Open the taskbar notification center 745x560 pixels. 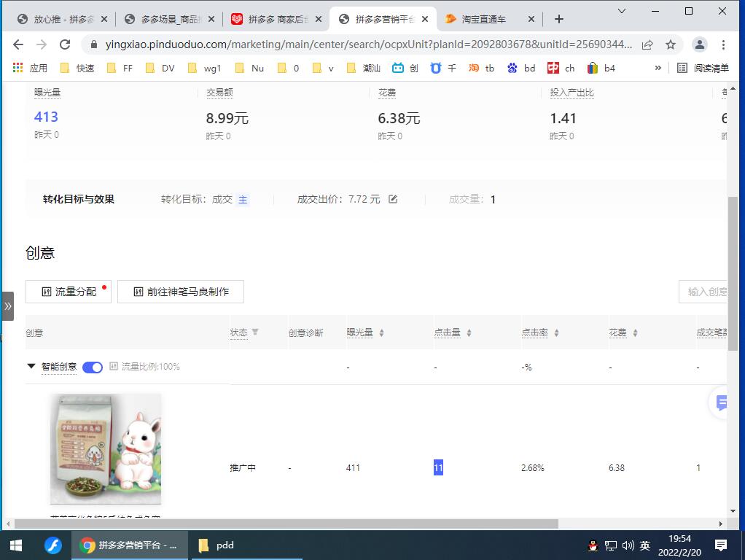(x=721, y=545)
